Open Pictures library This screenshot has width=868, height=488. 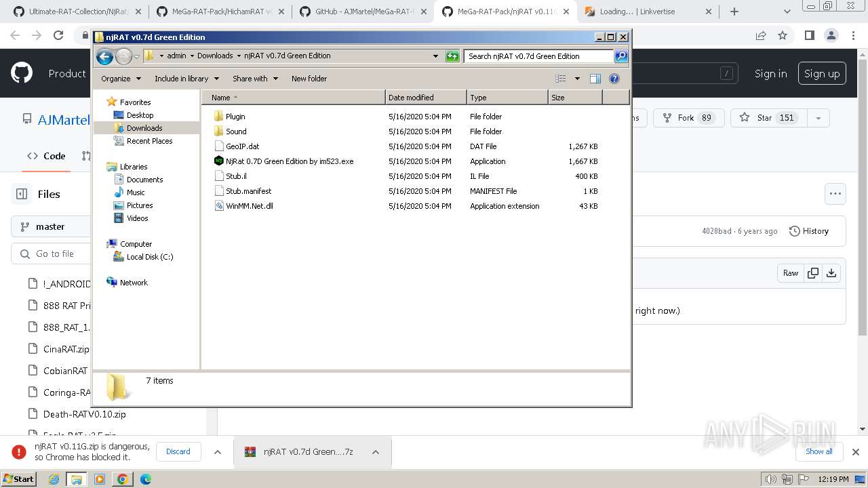pos(140,205)
